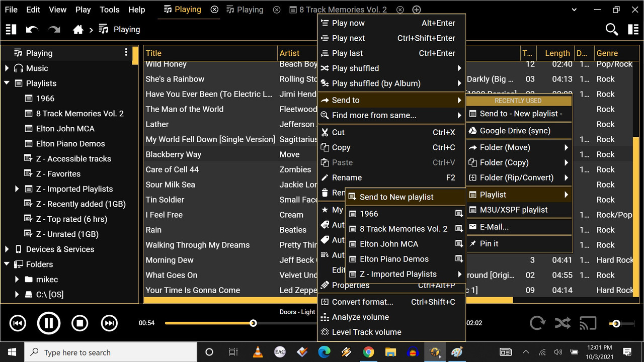The image size is (644, 362).
Task: Click Pin it in Send to submenu
Action: coord(519,243)
